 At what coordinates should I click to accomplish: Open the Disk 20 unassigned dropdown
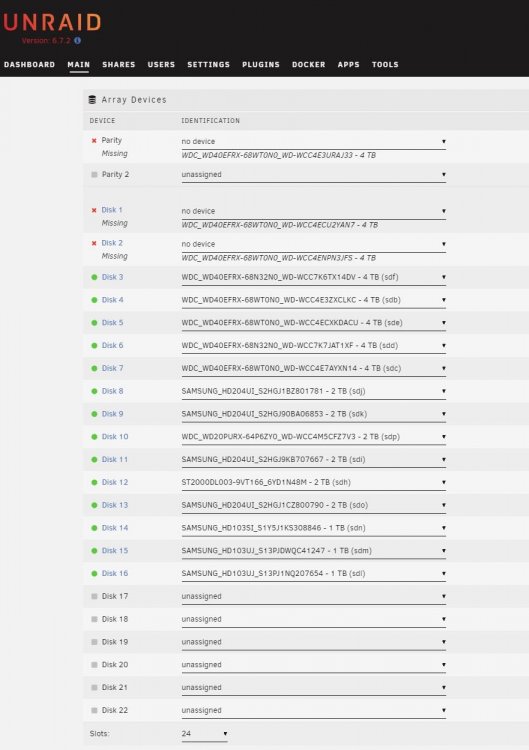point(313,665)
